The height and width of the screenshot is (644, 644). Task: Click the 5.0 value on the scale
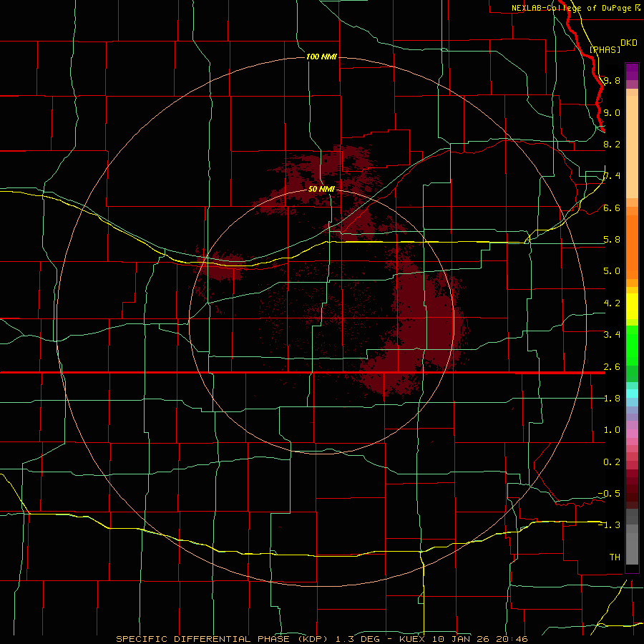click(x=612, y=271)
